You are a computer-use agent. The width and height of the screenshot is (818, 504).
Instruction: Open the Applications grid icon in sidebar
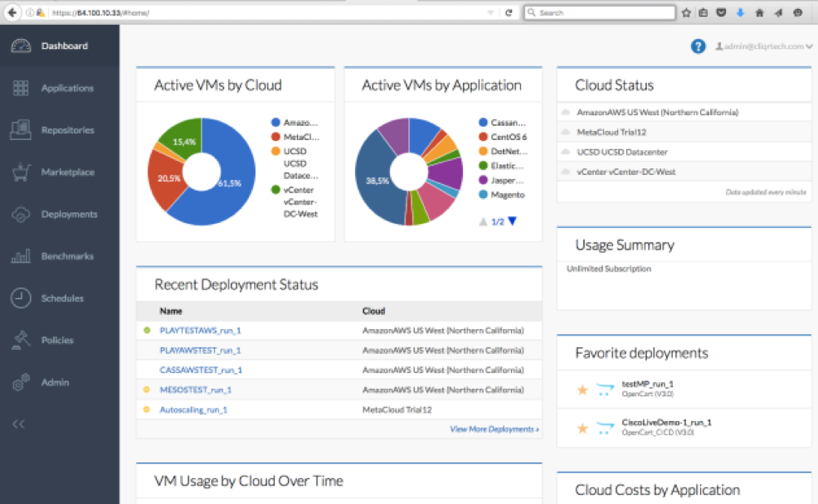pyautogui.click(x=21, y=88)
